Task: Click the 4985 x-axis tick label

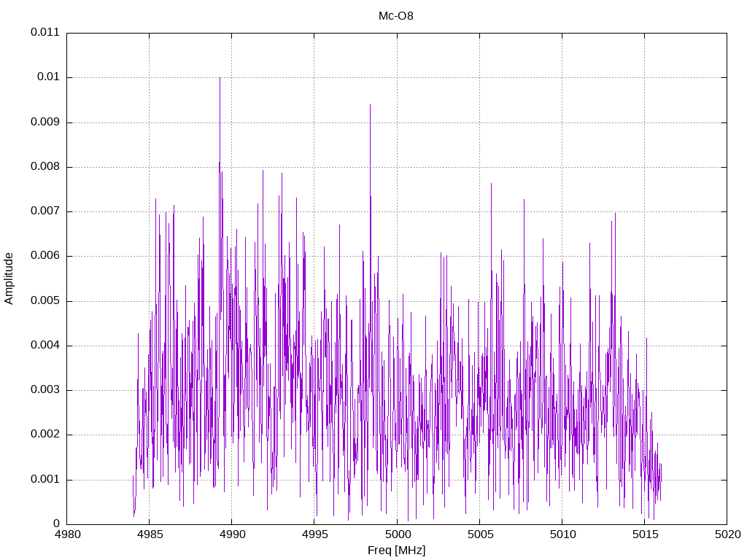Action: point(150,534)
